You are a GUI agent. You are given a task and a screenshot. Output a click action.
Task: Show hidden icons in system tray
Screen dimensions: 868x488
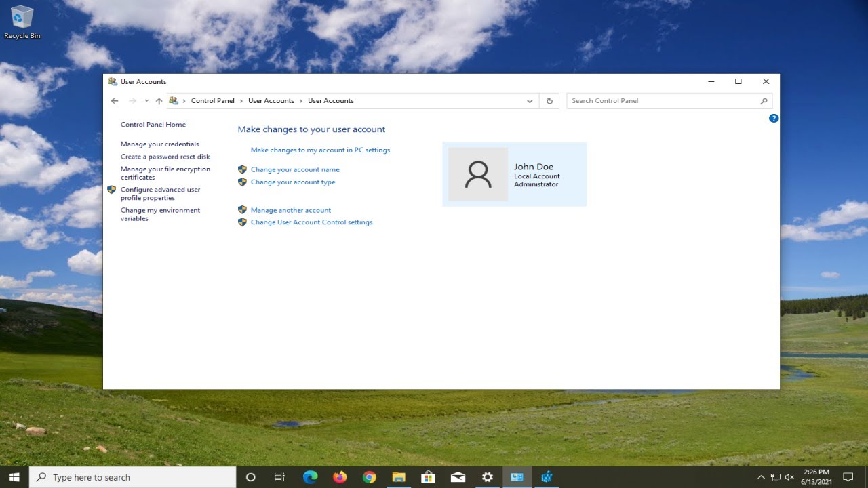click(x=761, y=477)
